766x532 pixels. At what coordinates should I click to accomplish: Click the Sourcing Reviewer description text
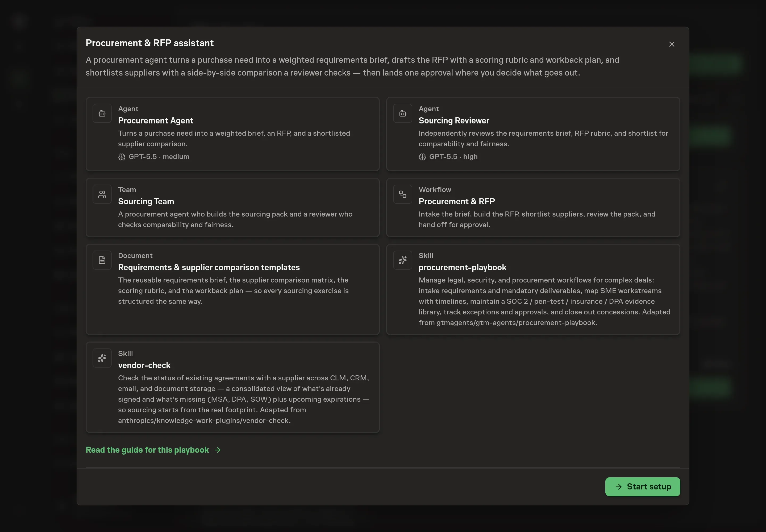pos(543,139)
